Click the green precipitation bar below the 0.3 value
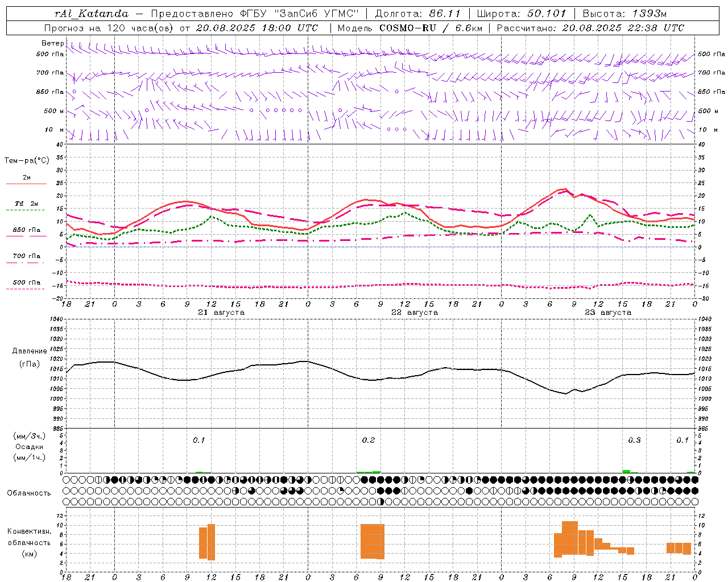 tap(626, 471)
